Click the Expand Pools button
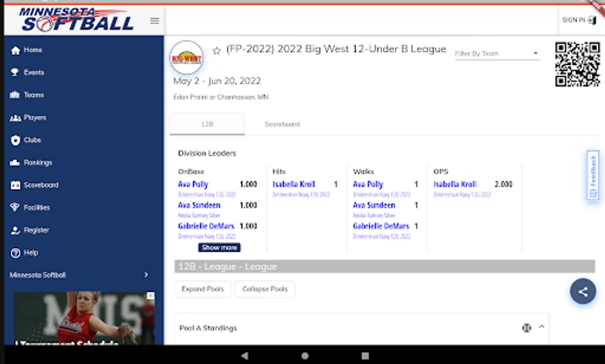 [x=203, y=289]
